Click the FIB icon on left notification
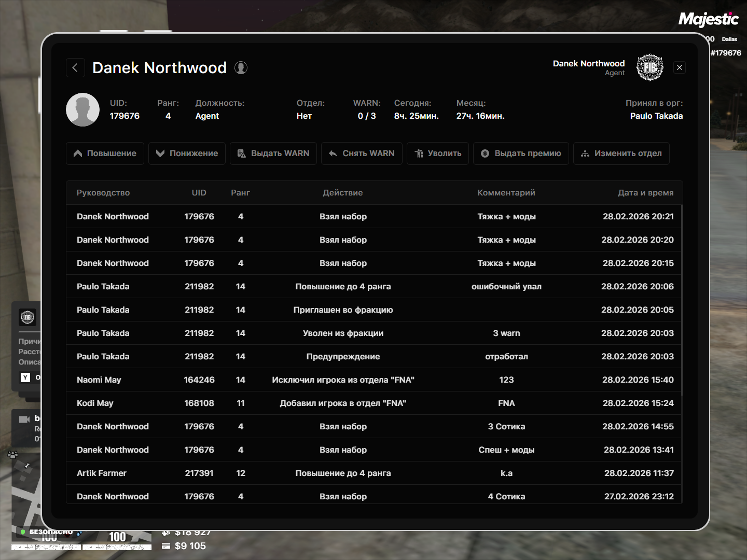 [27, 317]
